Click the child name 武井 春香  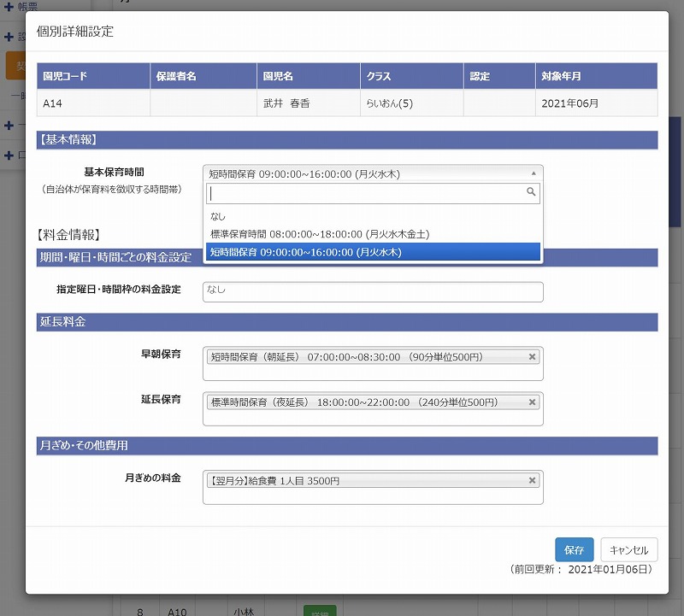(286, 103)
